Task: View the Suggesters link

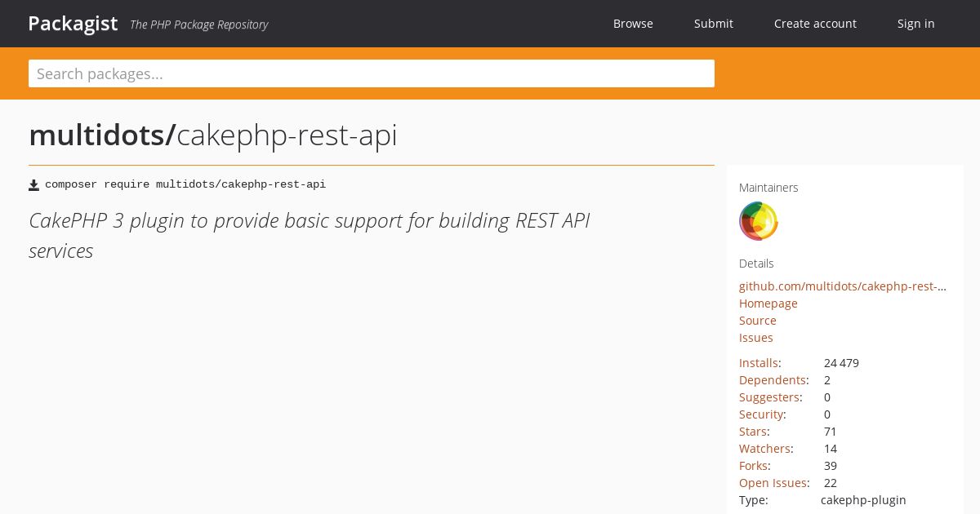Action: point(769,397)
